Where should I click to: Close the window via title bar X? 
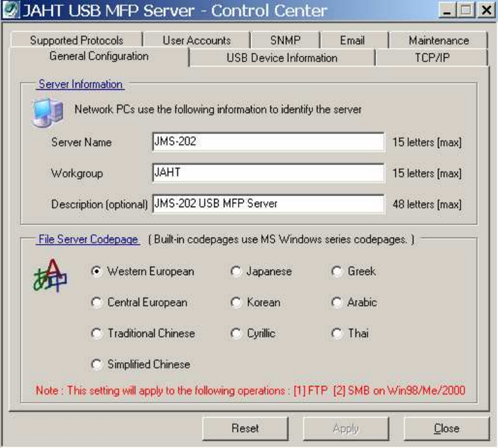[486, 10]
